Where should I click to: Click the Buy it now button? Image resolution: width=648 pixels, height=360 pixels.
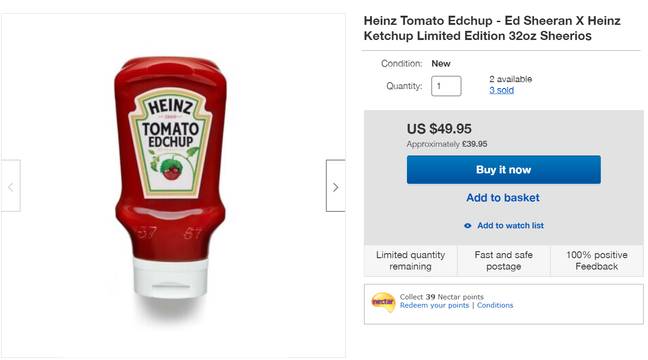tap(504, 170)
